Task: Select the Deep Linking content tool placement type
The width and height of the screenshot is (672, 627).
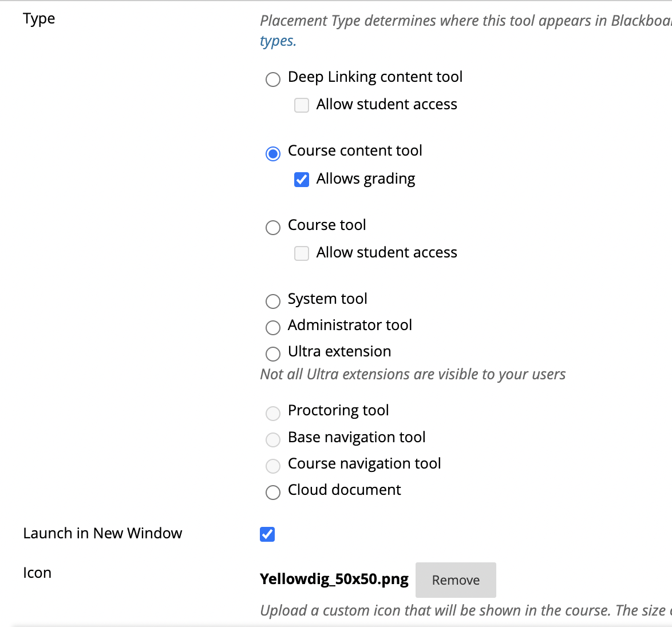Action: [273, 80]
